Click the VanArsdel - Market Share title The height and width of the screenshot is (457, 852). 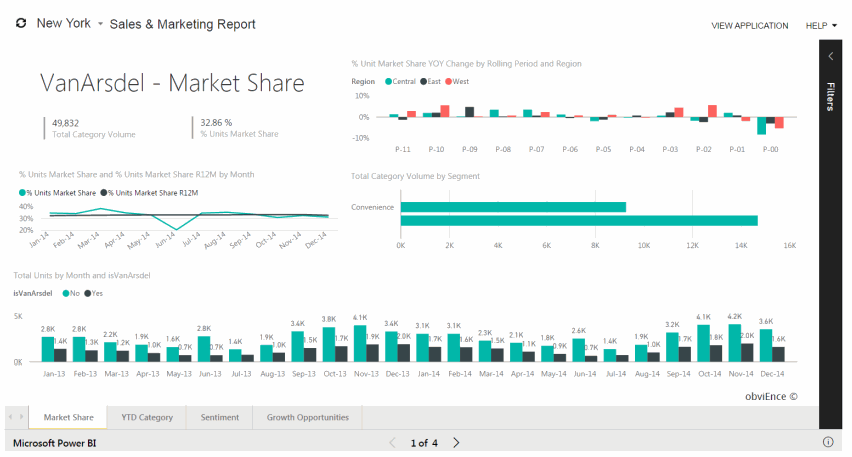pos(172,83)
